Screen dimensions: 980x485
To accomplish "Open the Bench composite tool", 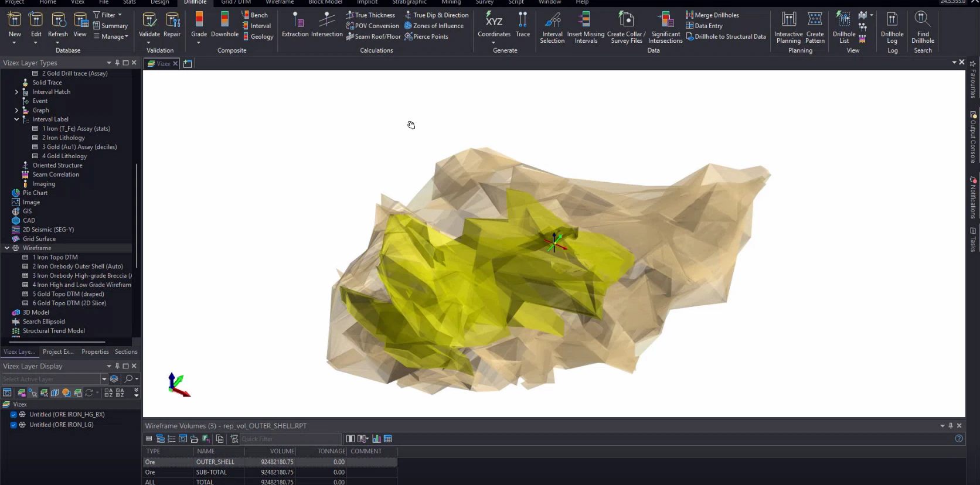I will (x=254, y=15).
